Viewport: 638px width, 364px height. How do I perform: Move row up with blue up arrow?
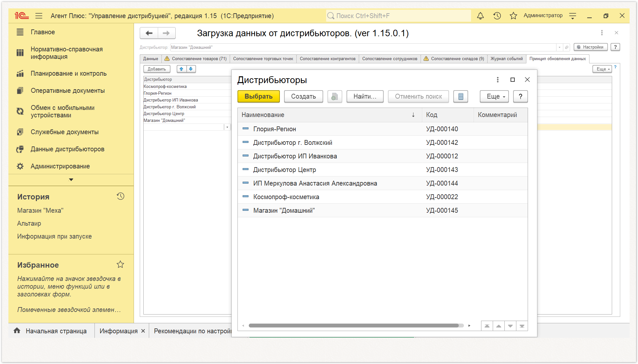[x=181, y=69]
